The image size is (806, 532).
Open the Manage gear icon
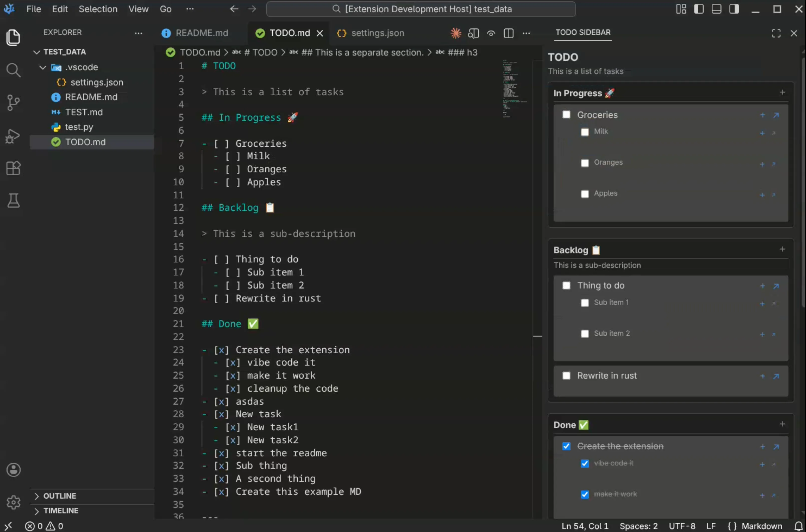(13, 502)
